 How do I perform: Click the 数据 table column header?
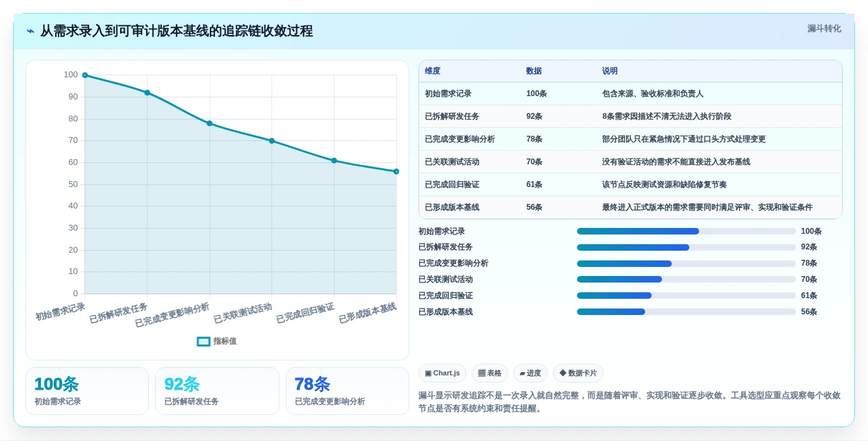point(558,71)
